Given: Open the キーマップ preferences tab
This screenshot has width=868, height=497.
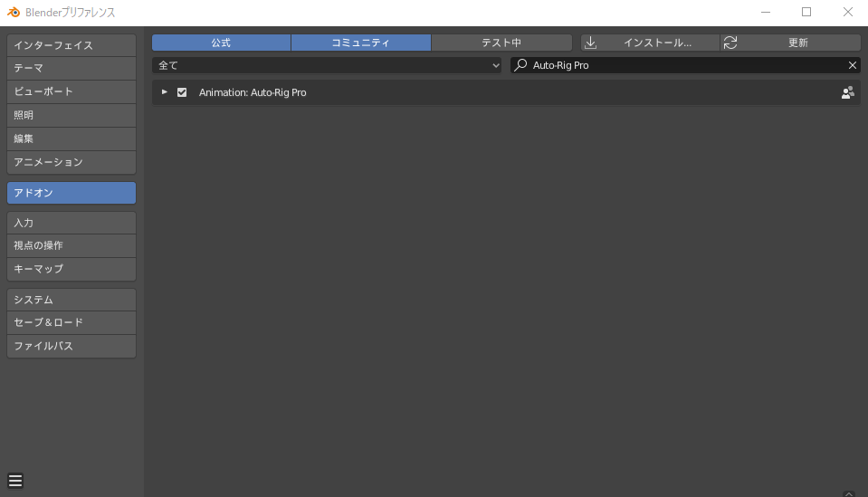Looking at the screenshot, I should (x=72, y=269).
